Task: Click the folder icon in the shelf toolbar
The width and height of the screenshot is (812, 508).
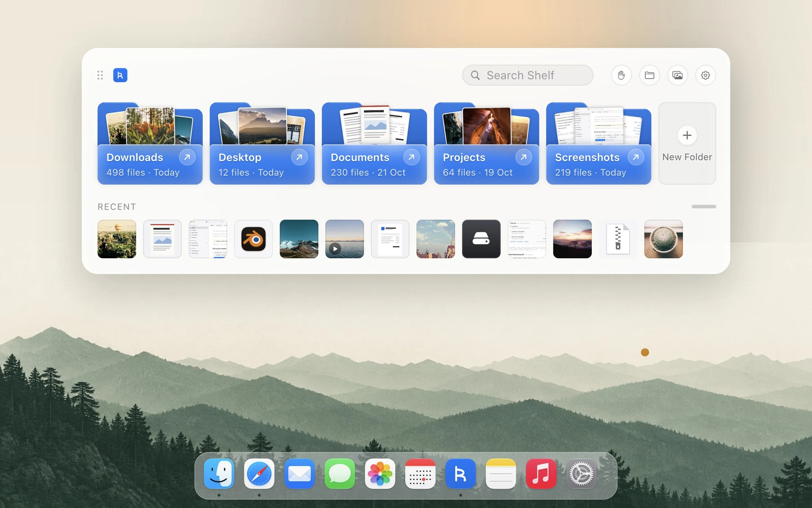Action: pos(649,75)
